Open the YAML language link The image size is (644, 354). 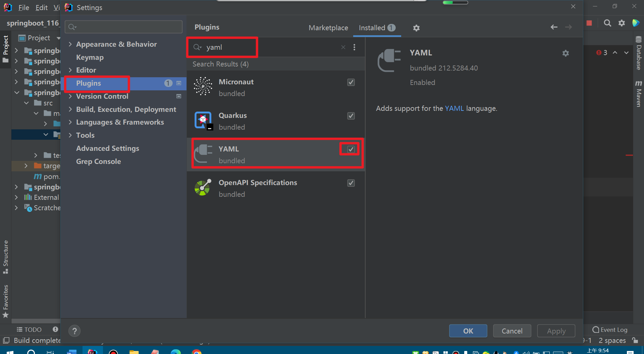[454, 108]
